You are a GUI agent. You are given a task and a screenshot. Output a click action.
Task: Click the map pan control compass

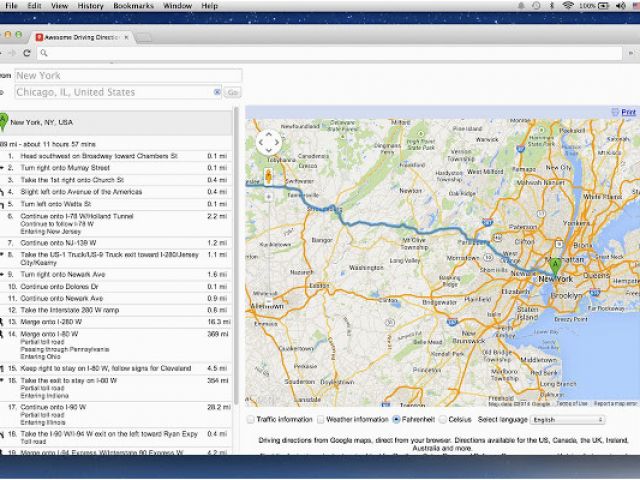pos(269,142)
